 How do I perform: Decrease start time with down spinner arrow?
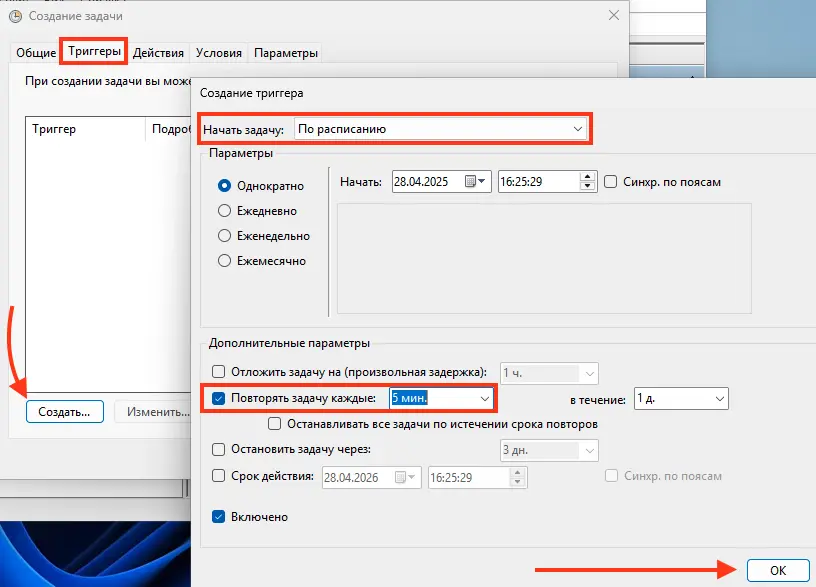[588, 186]
